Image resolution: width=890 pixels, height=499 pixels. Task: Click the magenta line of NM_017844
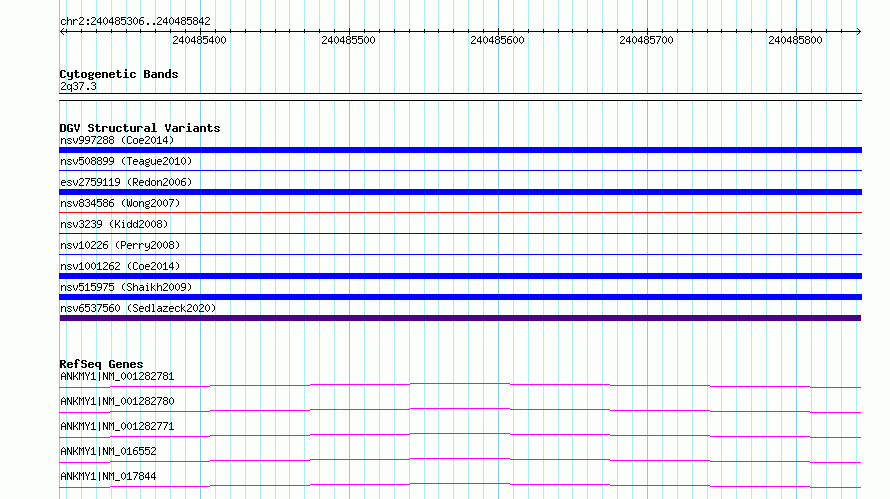pos(460,485)
